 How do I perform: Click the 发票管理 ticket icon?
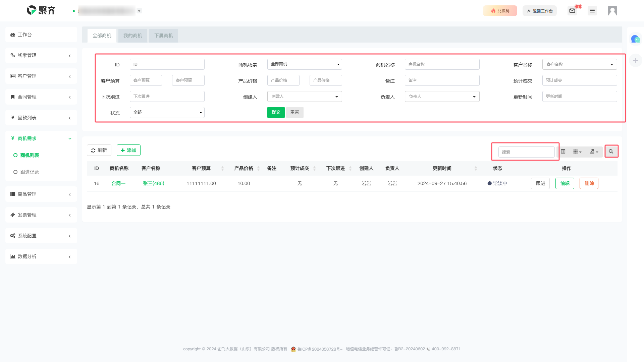[13, 215]
